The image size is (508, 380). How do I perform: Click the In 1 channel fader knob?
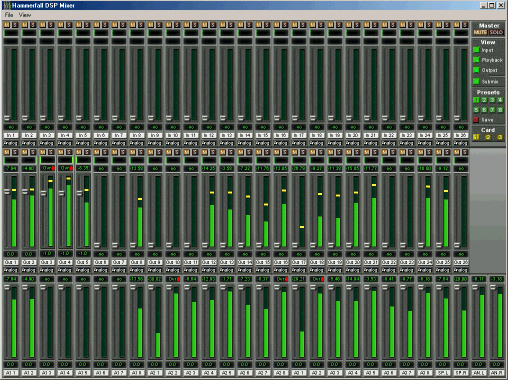pyautogui.click(x=7, y=118)
